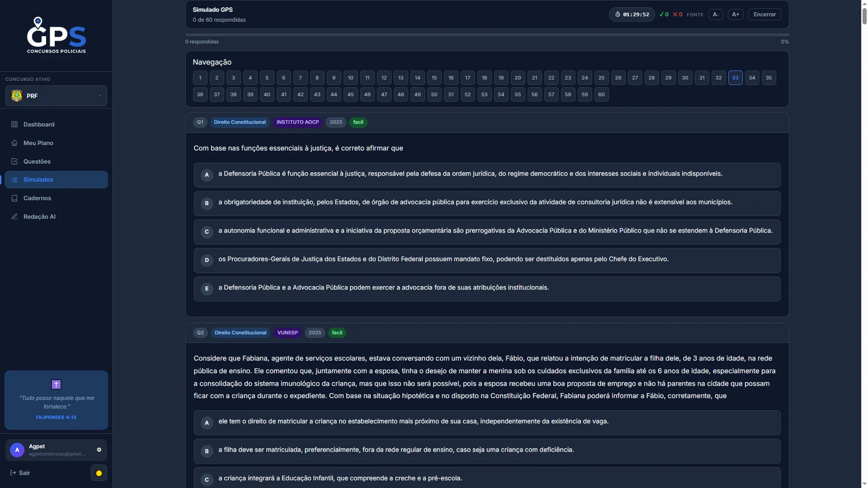
Task: Go to Meu Plano page
Action: tap(56, 143)
